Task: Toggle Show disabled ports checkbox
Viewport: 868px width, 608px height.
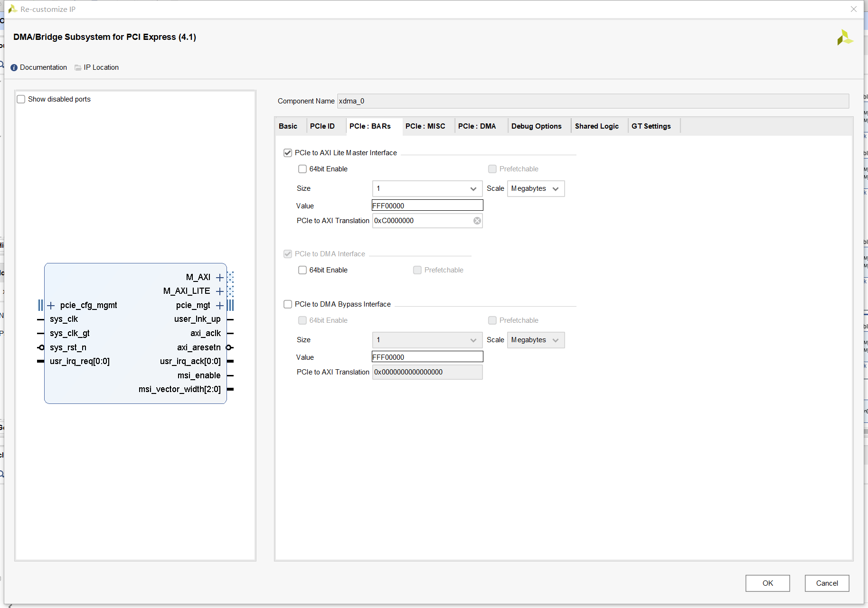Action: click(21, 99)
